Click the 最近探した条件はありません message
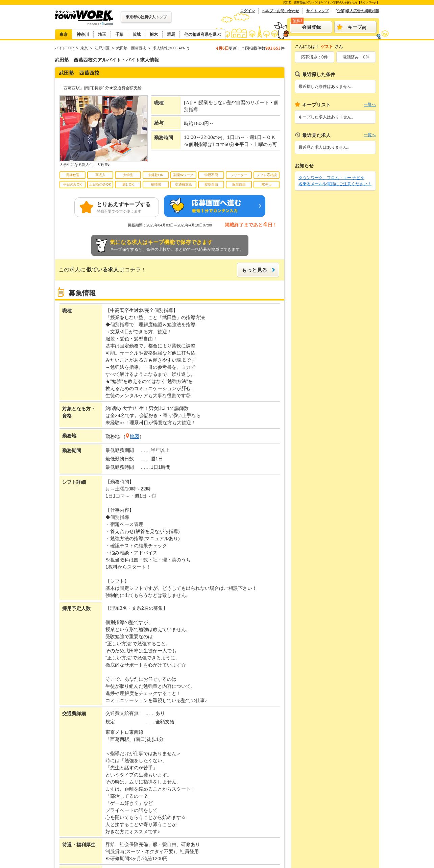The height and width of the screenshot is (868, 434). click(327, 87)
